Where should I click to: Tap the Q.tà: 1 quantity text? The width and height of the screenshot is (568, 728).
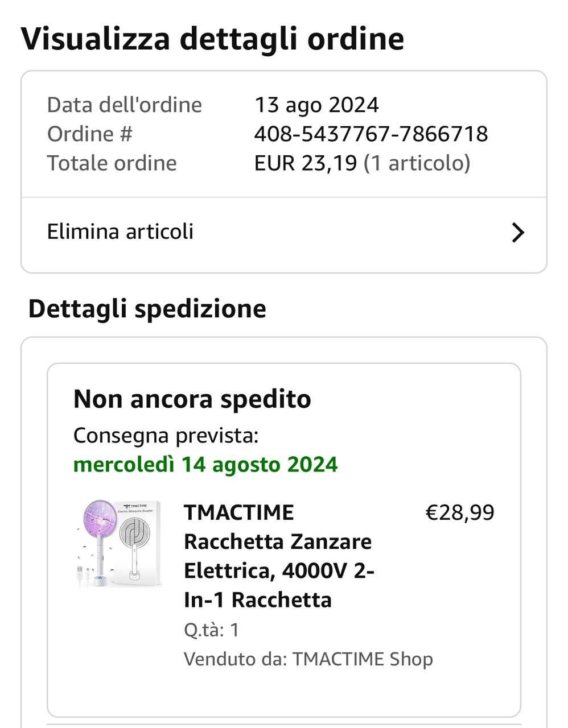coord(211,630)
